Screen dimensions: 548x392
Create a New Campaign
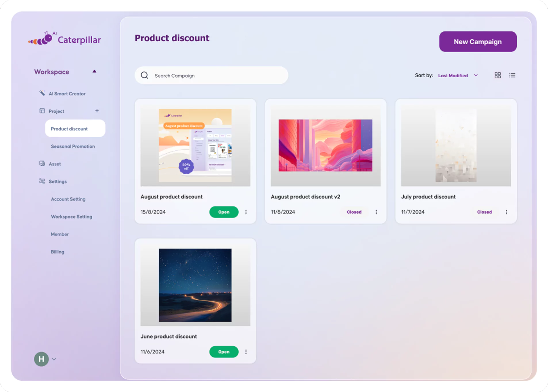coord(478,42)
